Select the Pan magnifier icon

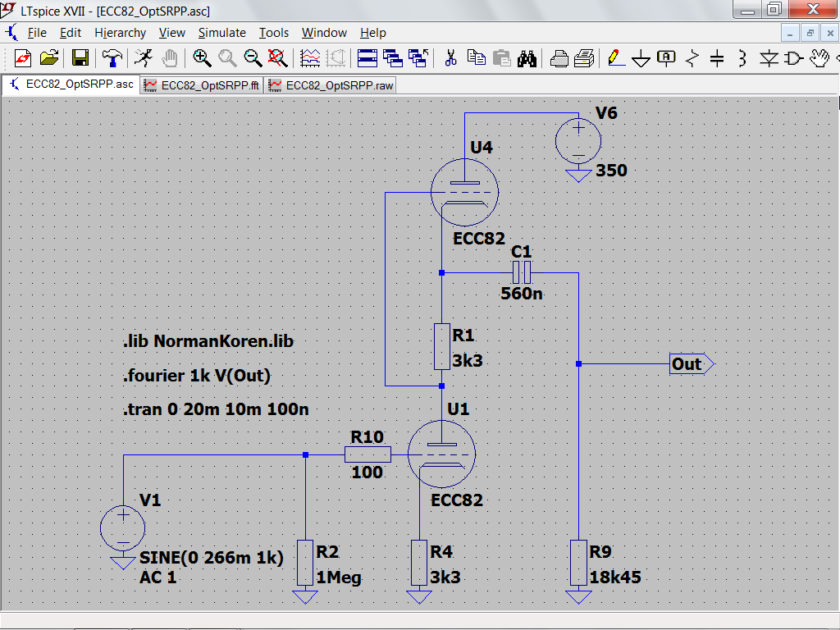tap(227, 58)
